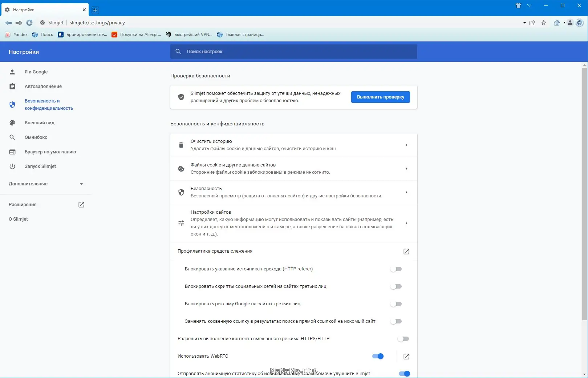Open WebRTC external link icon
The height and width of the screenshot is (378, 588).
[x=406, y=356]
